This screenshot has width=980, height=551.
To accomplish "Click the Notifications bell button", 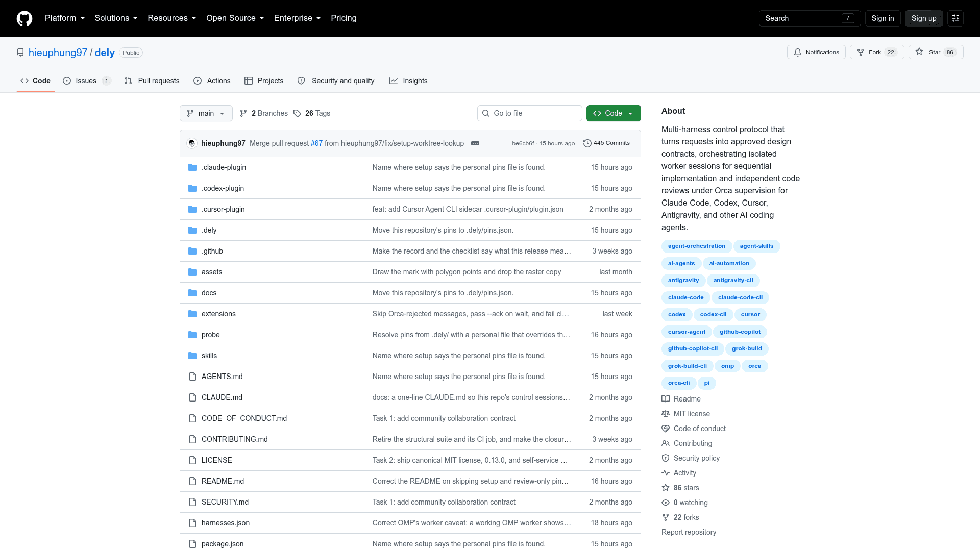I will [x=816, y=52].
